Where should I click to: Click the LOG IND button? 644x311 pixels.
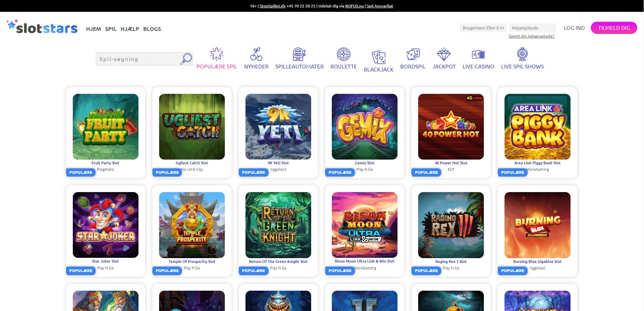(574, 28)
